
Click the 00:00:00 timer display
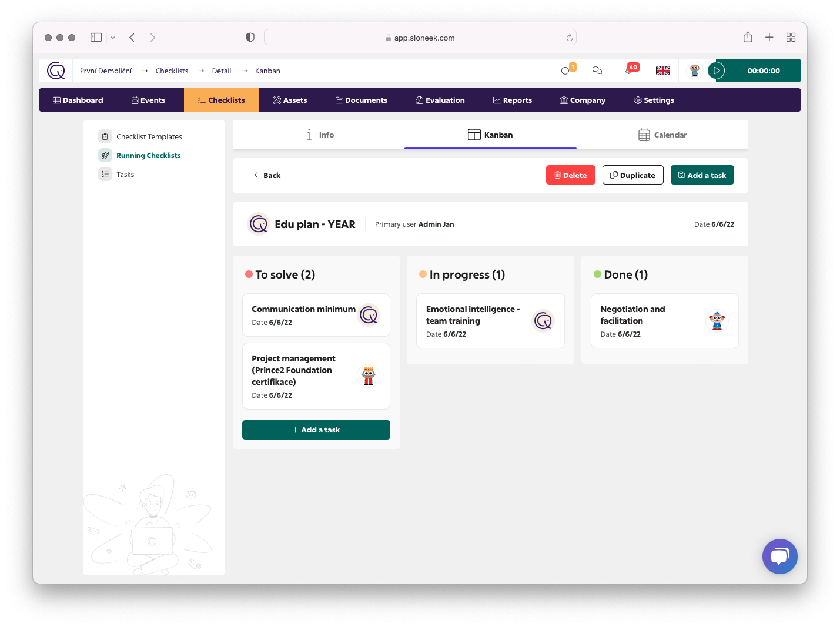click(764, 71)
